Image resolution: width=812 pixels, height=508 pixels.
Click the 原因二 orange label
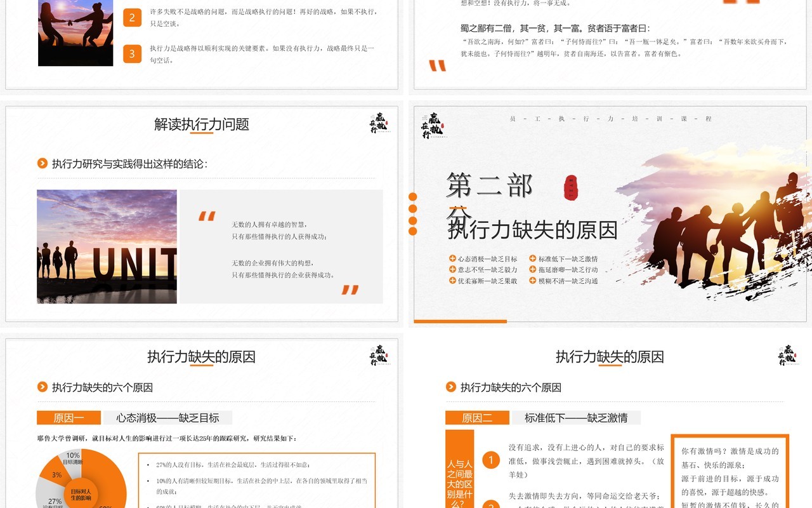pyautogui.click(x=477, y=418)
